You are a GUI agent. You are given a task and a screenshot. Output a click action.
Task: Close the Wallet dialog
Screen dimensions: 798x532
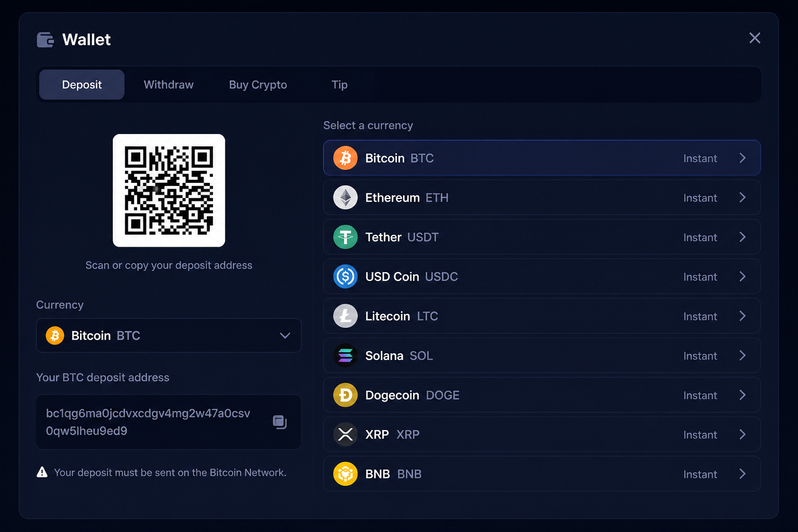click(754, 38)
